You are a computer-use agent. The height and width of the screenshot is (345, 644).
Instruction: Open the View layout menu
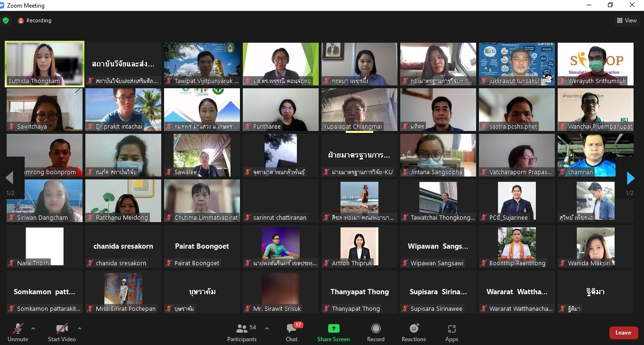626,20
